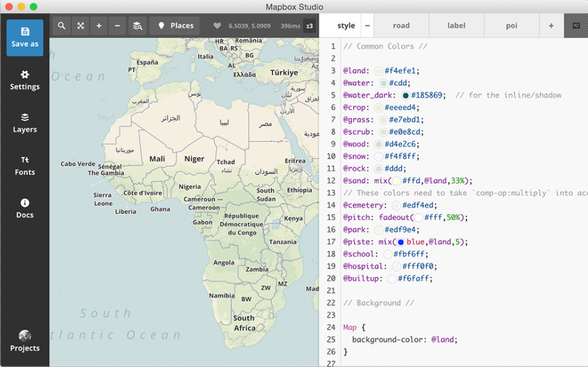588x367 pixels.
Task: Open the blue @piste color swatch
Action: click(x=401, y=242)
